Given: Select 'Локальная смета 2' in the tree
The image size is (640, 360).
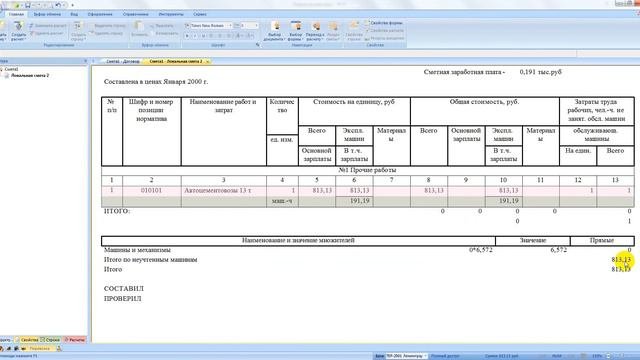Looking at the screenshot, I should (30, 76).
